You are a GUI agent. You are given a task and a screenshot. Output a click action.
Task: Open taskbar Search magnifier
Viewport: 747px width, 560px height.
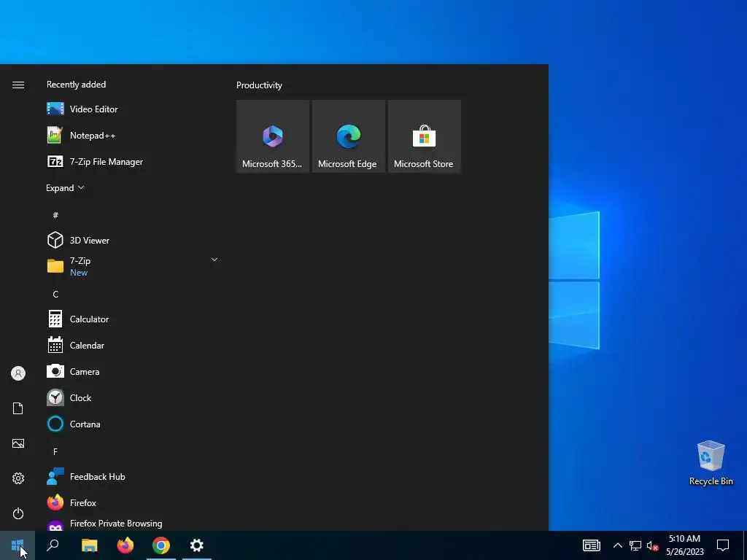pyautogui.click(x=53, y=545)
